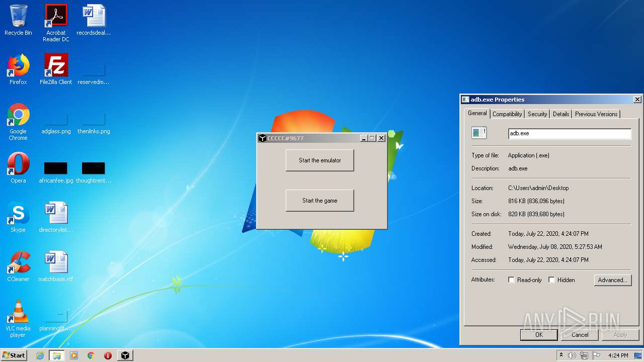The width and height of the screenshot is (644, 362).
Task: Open the Start menu
Action: pos(14,355)
